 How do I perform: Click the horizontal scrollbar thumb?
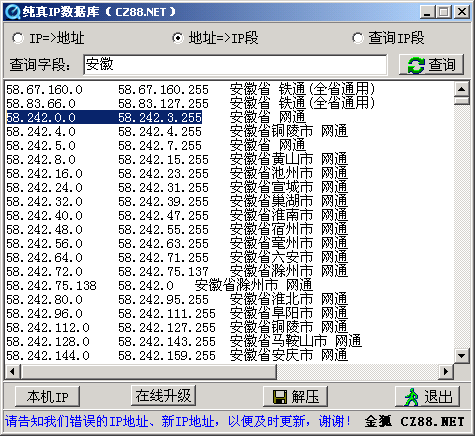point(148,371)
